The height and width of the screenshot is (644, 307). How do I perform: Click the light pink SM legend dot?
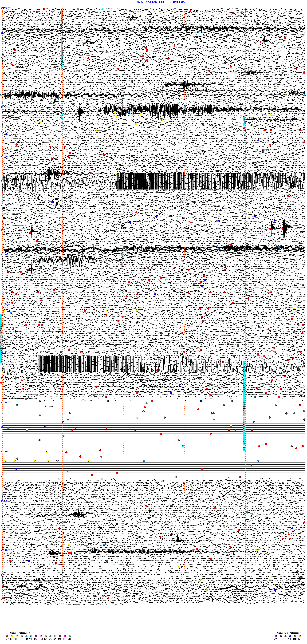point(41,636)
